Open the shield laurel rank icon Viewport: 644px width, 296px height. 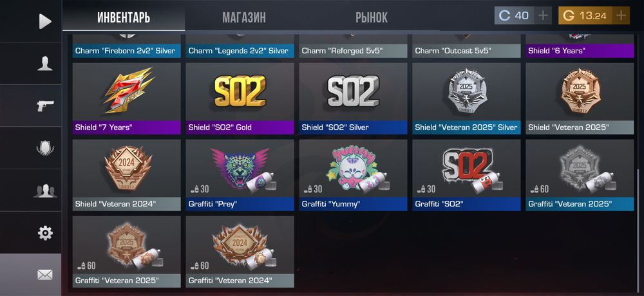tap(45, 148)
